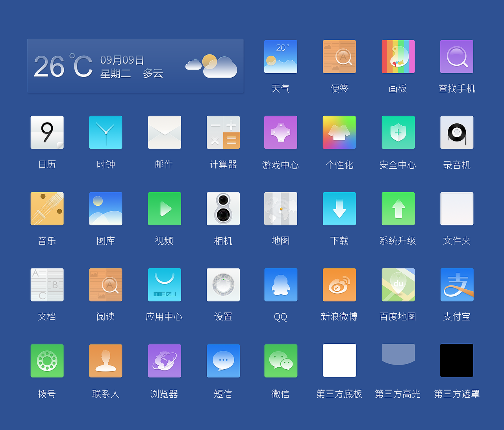Open the 相机 camera icon
This screenshot has width=504, height=430.
coord(223,209)
